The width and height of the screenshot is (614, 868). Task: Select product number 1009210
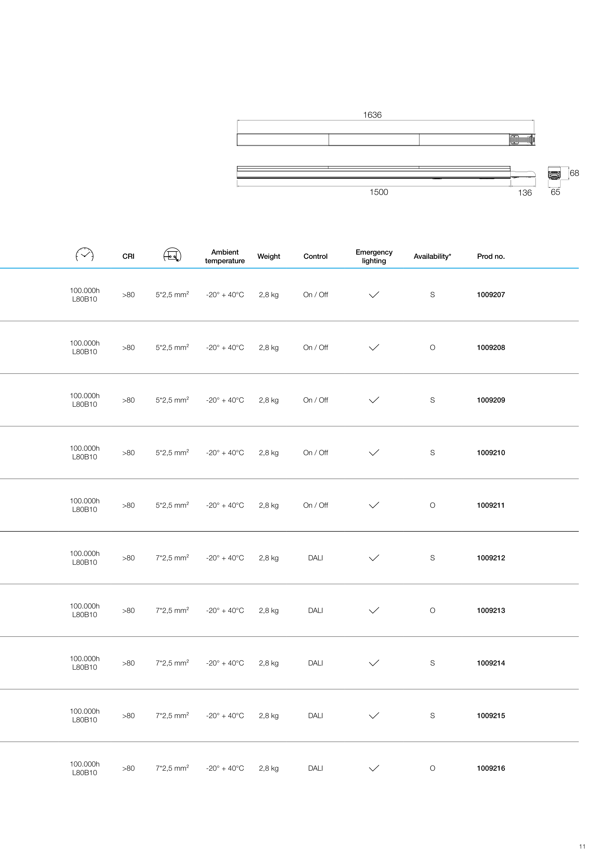click(x=491, y=452)
